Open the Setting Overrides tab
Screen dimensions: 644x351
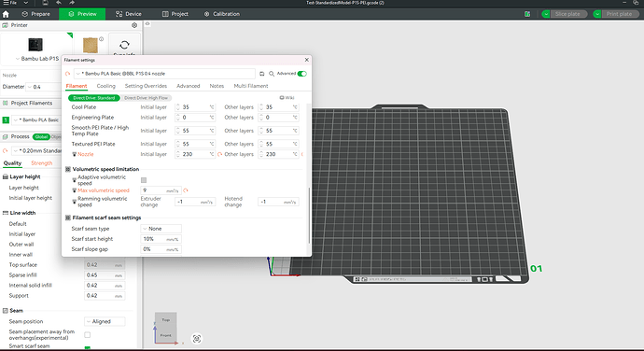coord(146,86)
